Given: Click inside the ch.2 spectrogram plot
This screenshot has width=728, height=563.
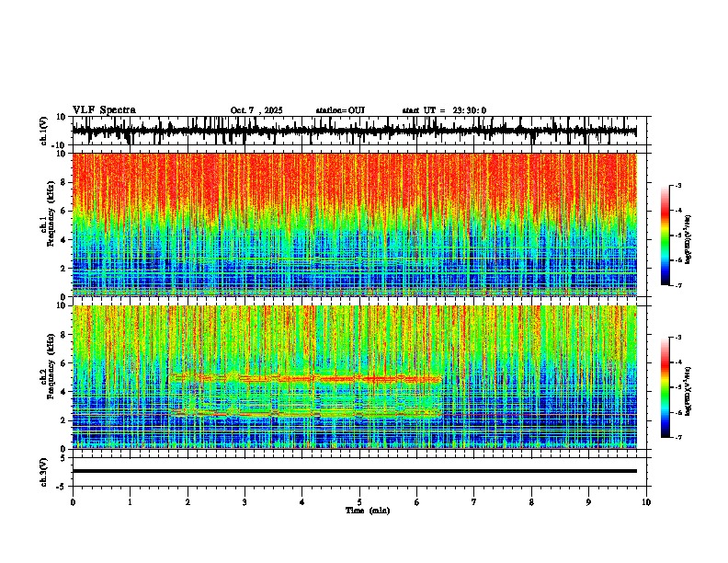Looking at the screenshot, I should pyautogui.click(x=355, y=377).
